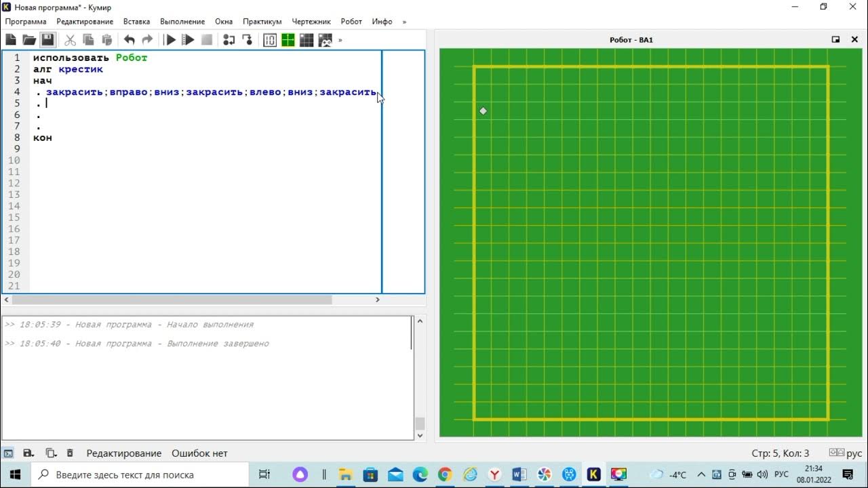Click the использовать Робот line
This screenshot has width=868, height=488.
pyautogui.click(x=90, y=58)
